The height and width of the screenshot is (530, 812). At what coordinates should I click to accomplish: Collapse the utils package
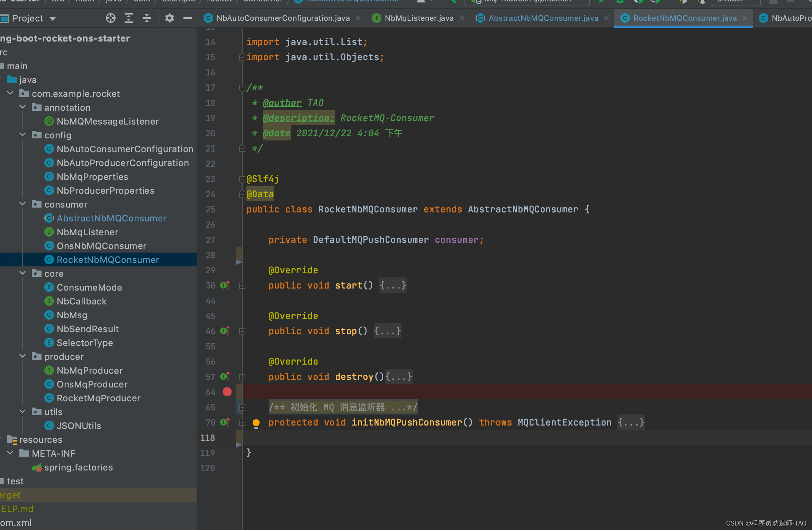pos(22,411)
